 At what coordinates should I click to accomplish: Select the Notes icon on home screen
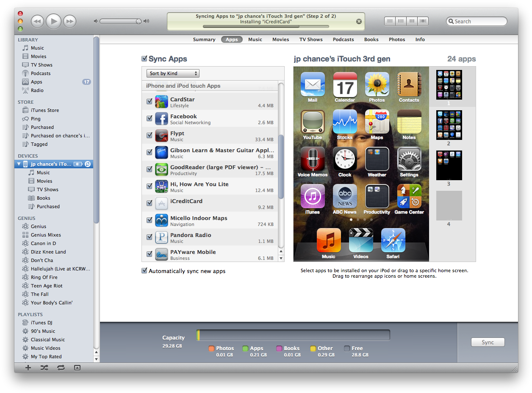click(x=409, y=122)
